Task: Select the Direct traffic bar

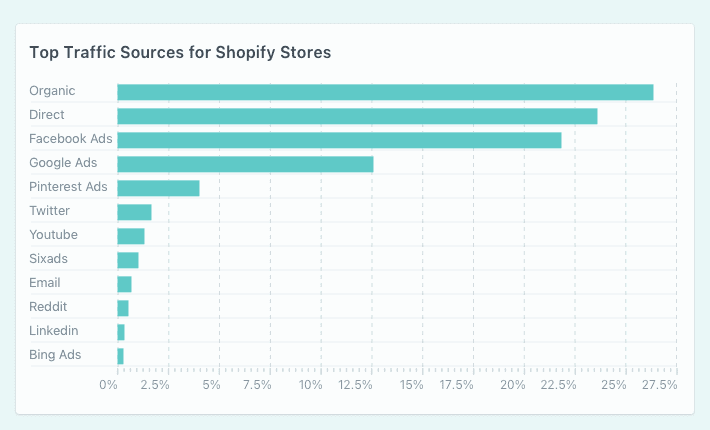Action: pos(357,116)
